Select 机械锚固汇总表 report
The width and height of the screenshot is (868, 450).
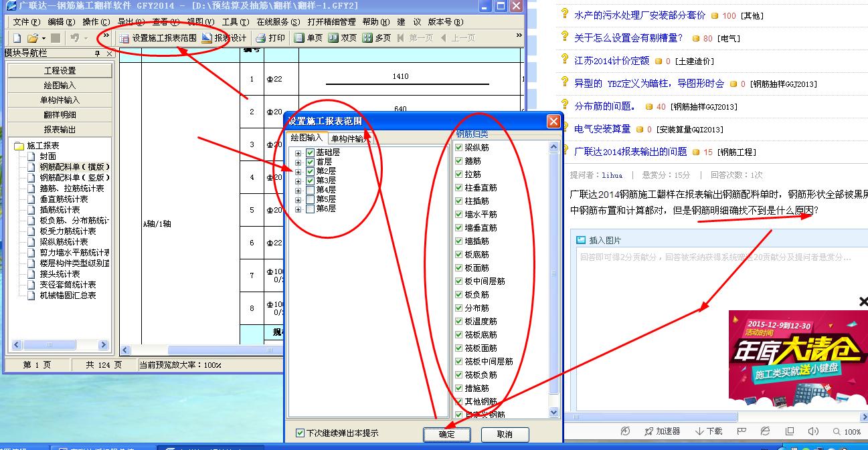68,296
